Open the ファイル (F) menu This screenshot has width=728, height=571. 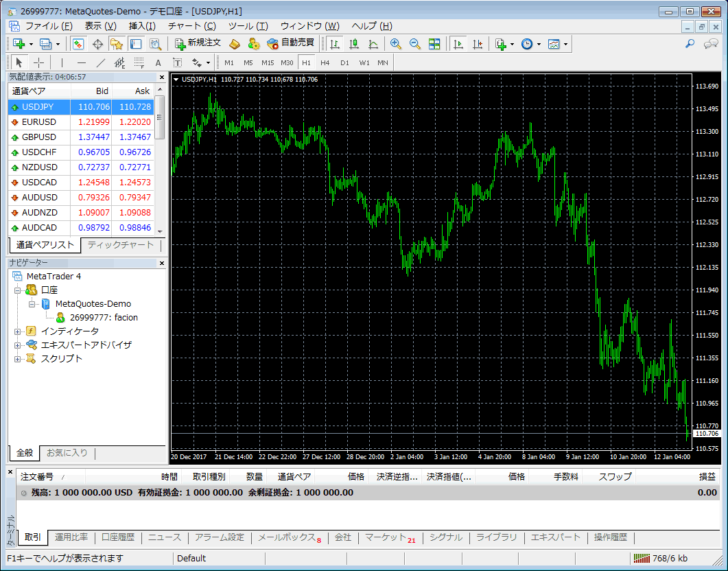click(x=49, y=26)
